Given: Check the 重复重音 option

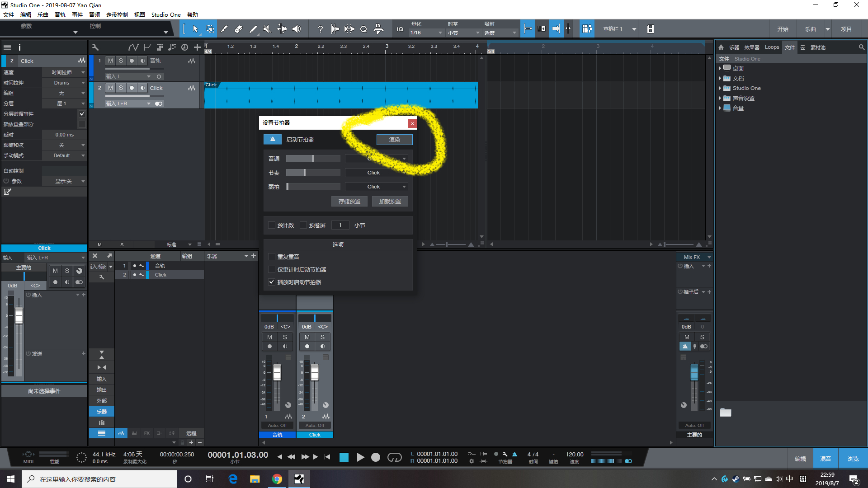Looking at the screenshot, I should coord(272,257).
